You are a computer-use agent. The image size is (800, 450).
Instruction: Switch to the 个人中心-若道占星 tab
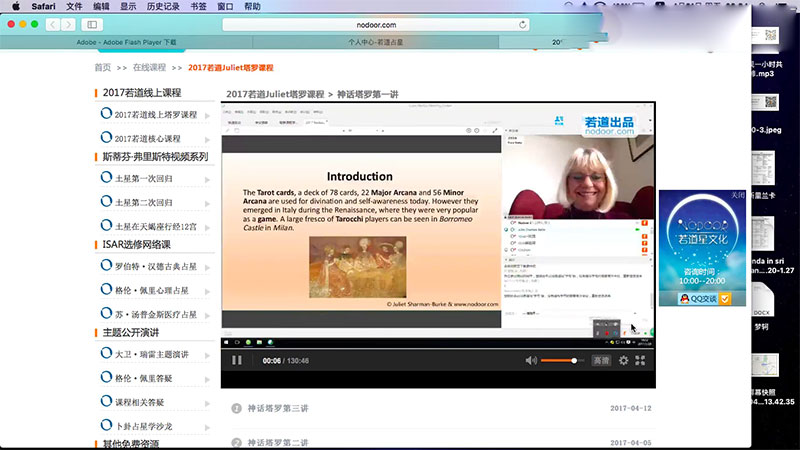376,42
